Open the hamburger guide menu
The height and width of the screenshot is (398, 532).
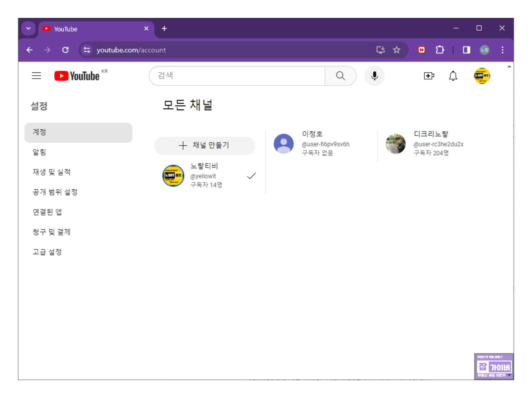(36, 76)
